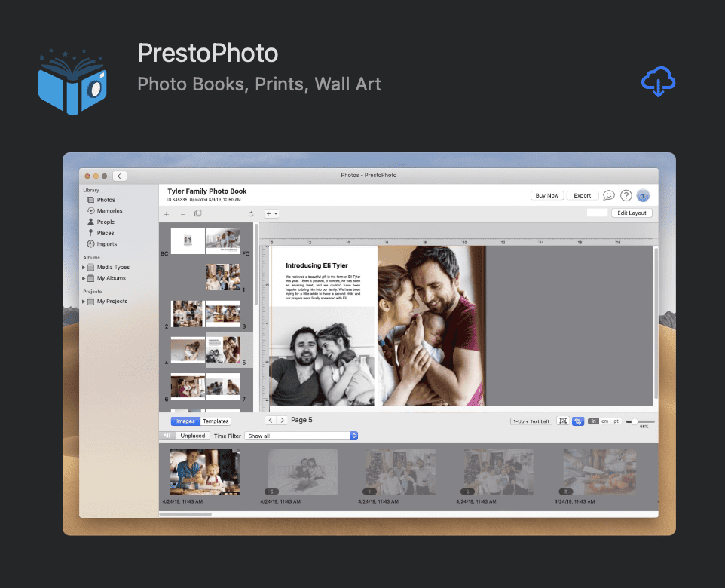This screenshot has width=725, height=588.
Task: Click the My Albums folder icon
Action: pyautogui.click(x=90, y=278)
